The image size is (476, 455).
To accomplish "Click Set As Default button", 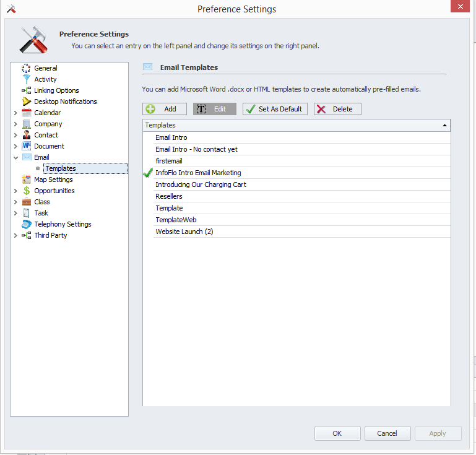I will 275,109.
